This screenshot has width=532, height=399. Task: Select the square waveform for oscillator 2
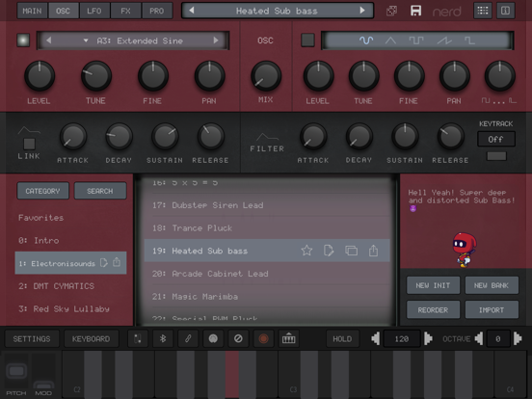416,40
